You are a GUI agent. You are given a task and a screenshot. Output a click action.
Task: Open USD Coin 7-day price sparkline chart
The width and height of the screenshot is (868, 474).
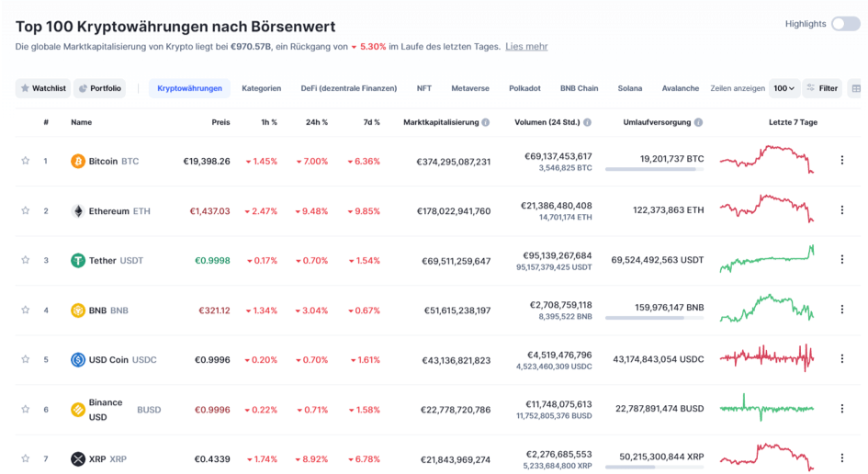tap(767, 357)
